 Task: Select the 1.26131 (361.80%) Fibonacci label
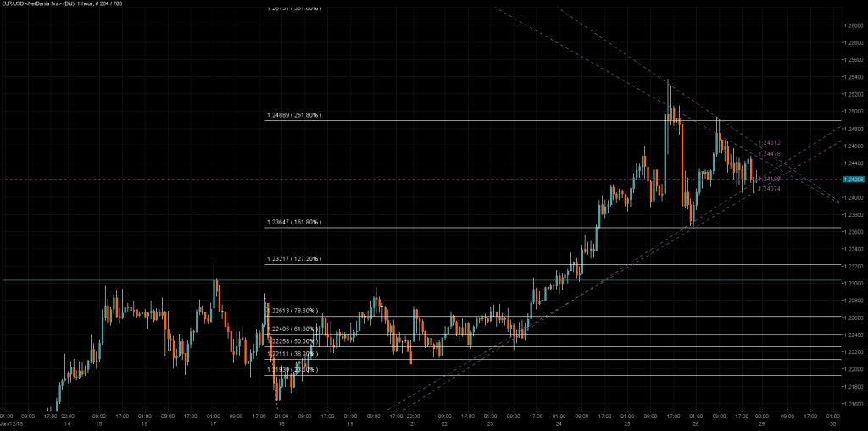coord(294,8)
